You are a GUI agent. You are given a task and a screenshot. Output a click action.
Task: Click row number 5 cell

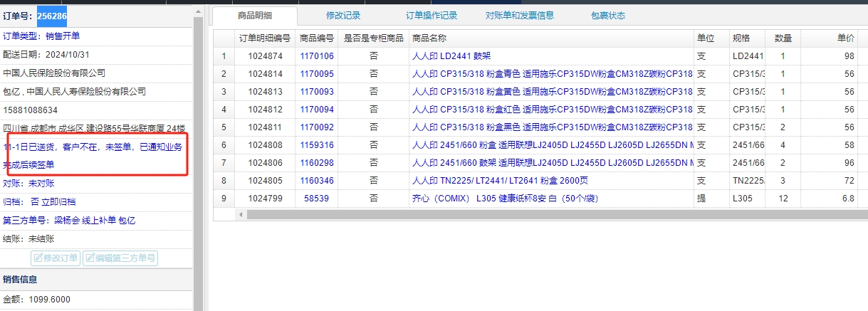pyautogui.click(x=224, y=127)
